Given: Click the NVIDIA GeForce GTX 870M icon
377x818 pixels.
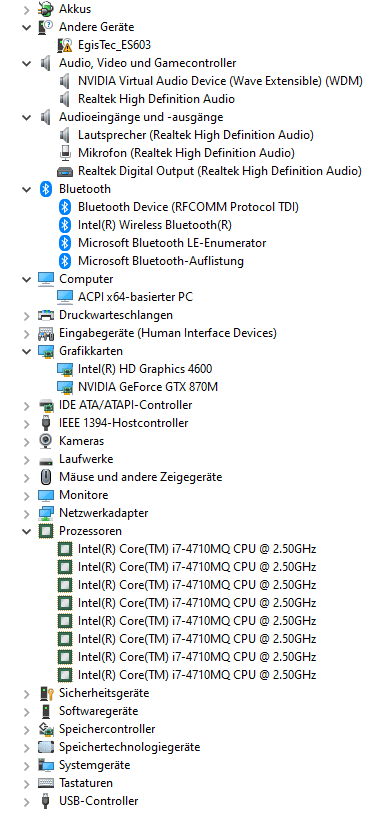Looking at the screenshot, I should pos(65,387).
